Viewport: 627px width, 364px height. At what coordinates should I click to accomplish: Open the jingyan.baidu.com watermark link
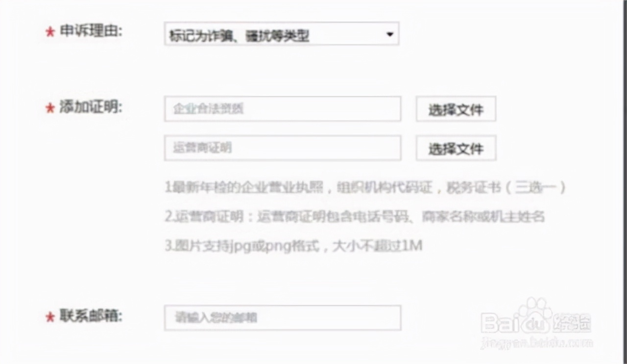(536, 341)
